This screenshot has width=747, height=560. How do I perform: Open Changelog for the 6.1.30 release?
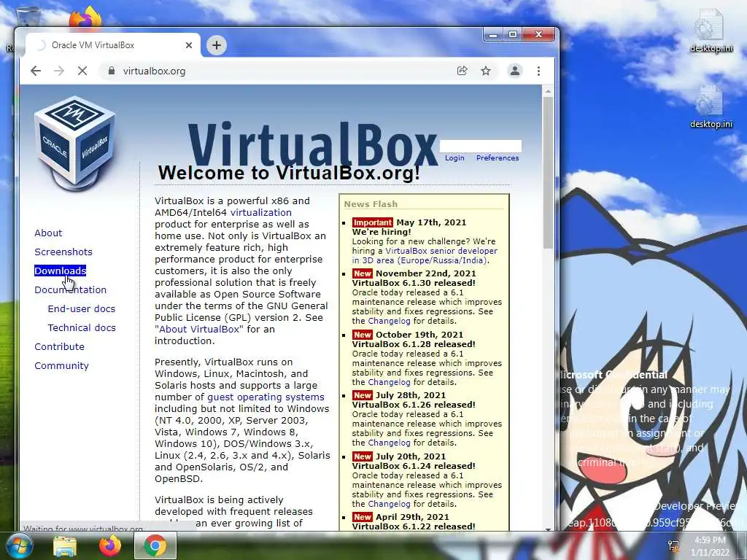tap(389, 321)
